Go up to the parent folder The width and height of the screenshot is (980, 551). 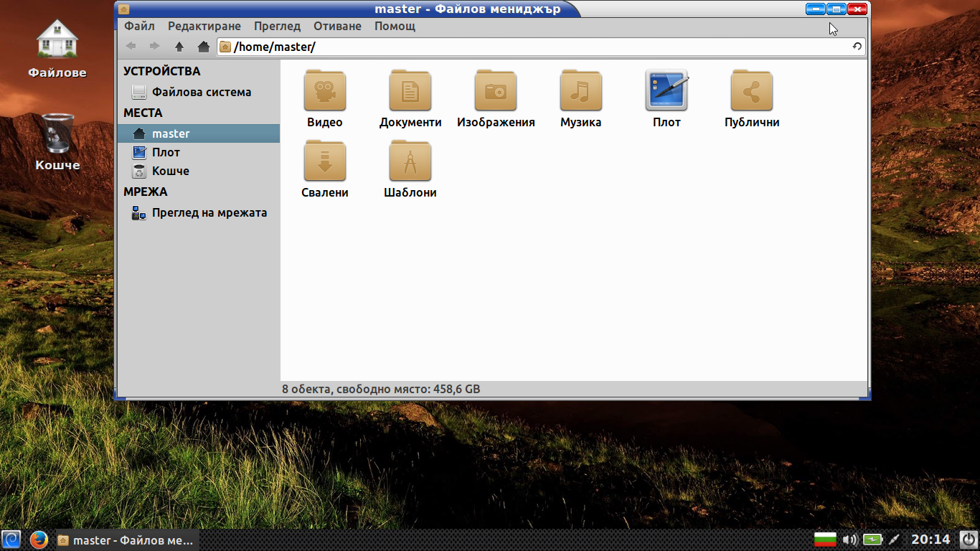(179, 47)
